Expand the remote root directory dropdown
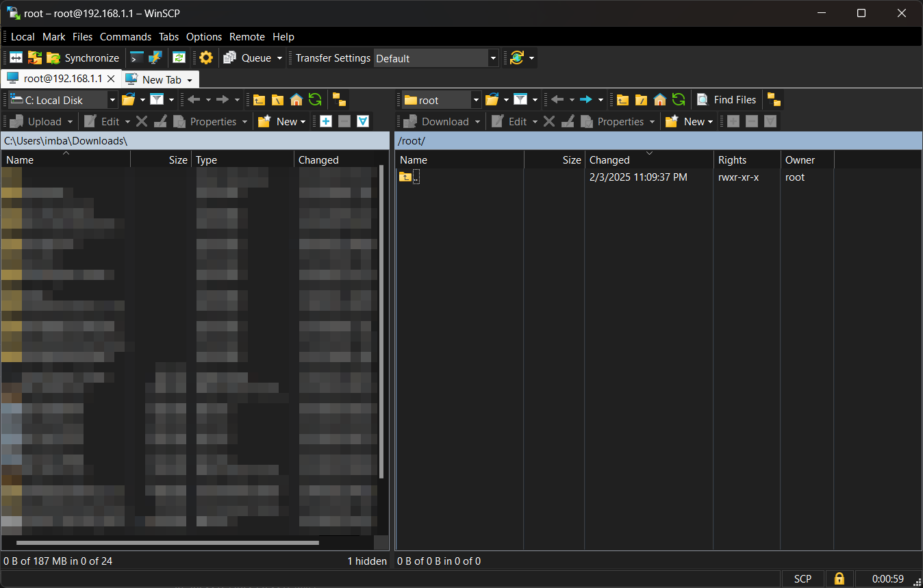This screenshot has height=588, width=923. 476,101
